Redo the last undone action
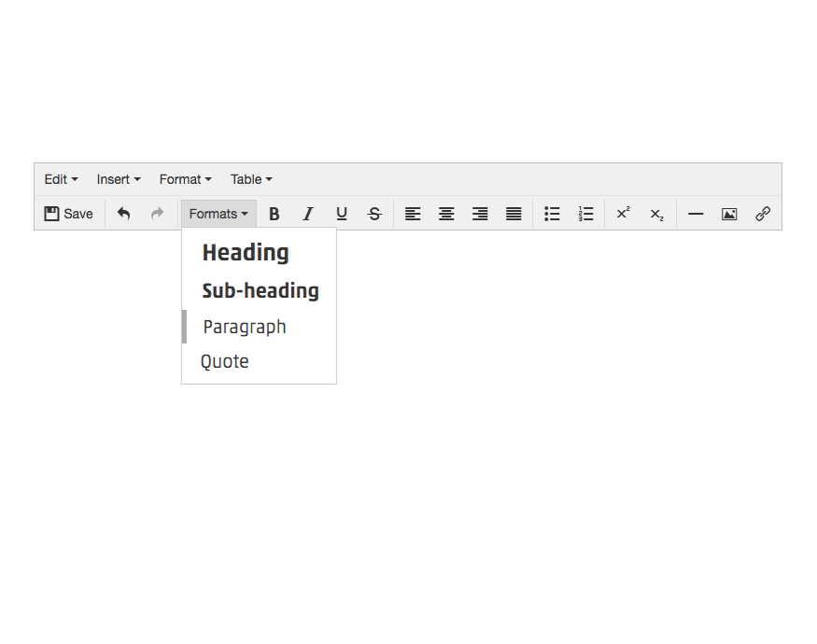This screenshot has width=817, height=644. 157,214
